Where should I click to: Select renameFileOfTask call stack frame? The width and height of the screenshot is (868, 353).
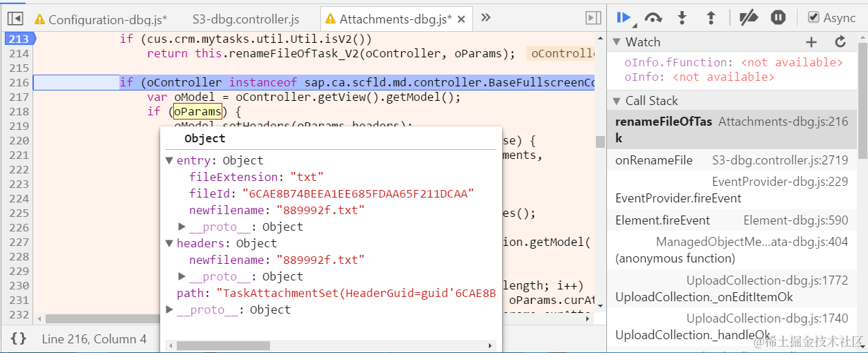[733, 129]
